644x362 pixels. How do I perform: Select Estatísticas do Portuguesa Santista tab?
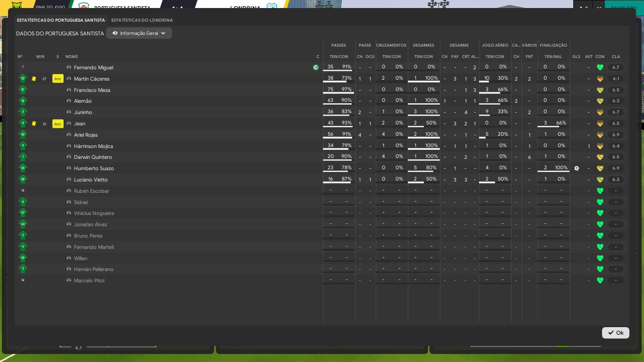(x=61, y=20)
